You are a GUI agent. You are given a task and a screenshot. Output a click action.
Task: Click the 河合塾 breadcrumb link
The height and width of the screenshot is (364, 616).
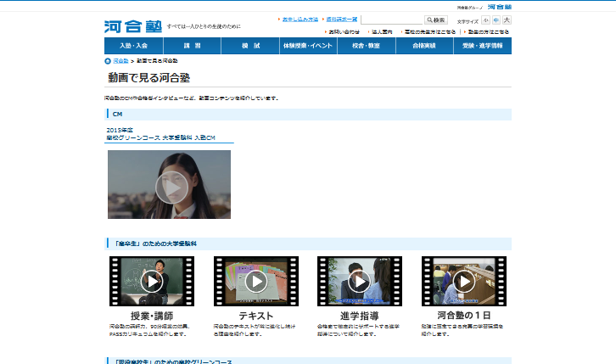coord(120,61)
